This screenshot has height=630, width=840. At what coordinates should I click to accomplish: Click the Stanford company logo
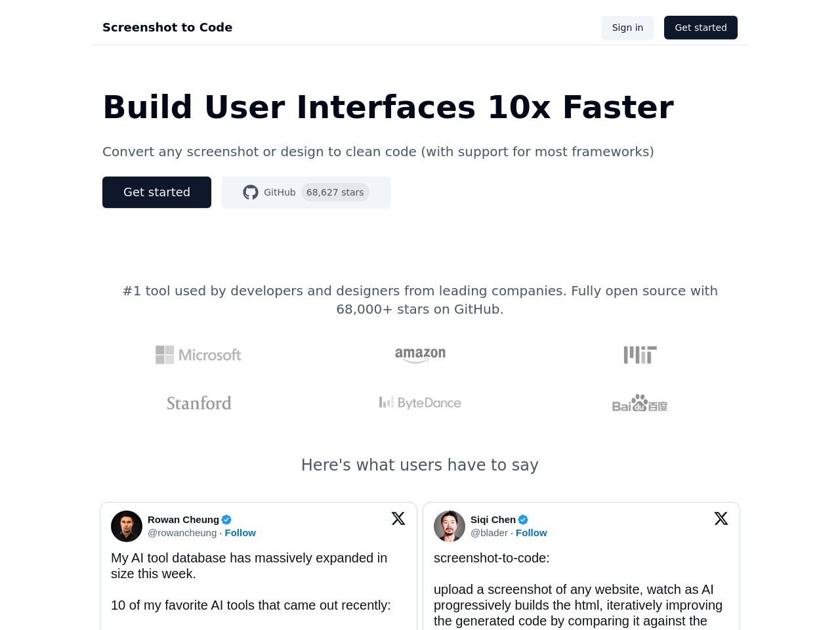198,402
